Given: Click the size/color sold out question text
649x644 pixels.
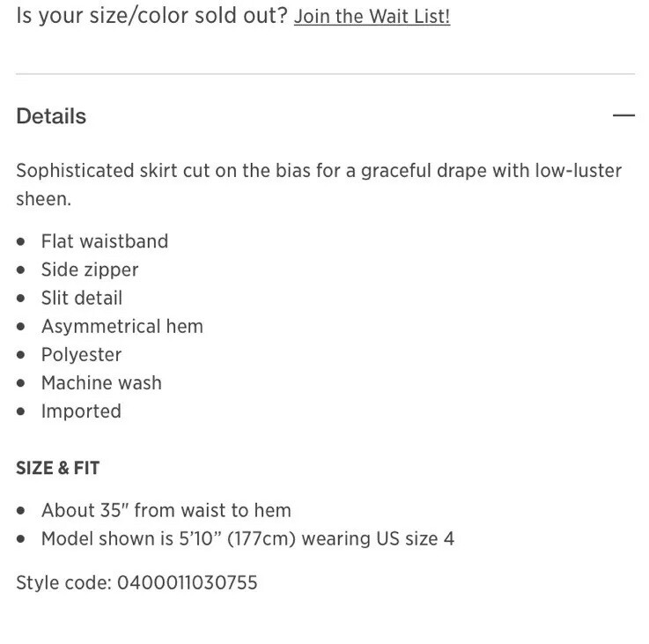Looking at the screenshot, I should (151, 16).
